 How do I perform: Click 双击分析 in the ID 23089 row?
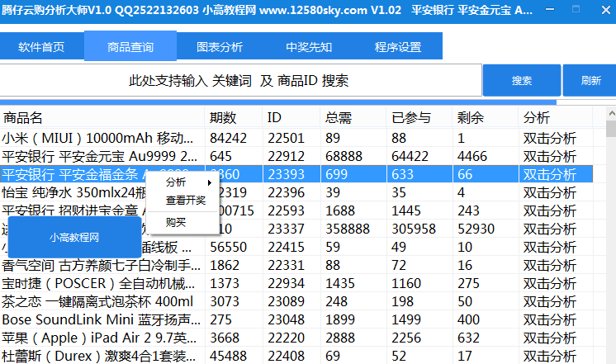(x=550, y=301)
